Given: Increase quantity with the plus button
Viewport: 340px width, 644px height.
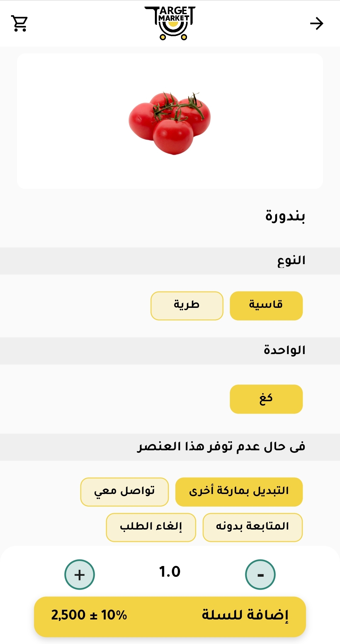Looking at the screenshot, I should (x=80, y=575).
